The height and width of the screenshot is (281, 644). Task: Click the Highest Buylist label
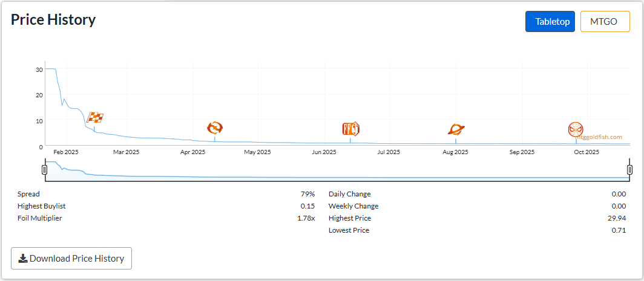pyautogui.click(x=42, y=206)
